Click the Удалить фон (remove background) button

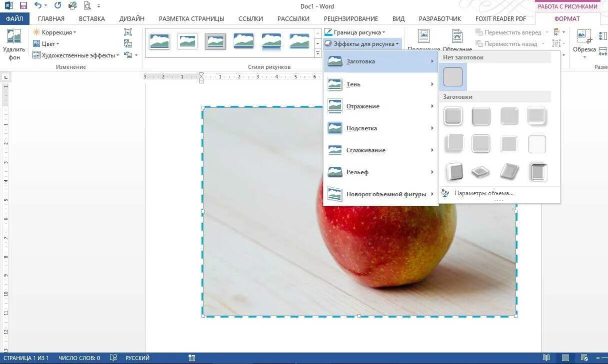pos(14,45)
